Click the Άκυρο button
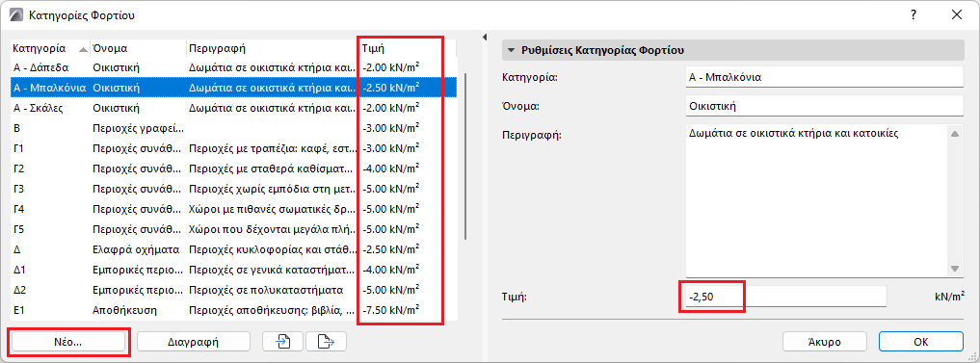The image size is (980, 363). pyautogui.click(x=824, y=342)
